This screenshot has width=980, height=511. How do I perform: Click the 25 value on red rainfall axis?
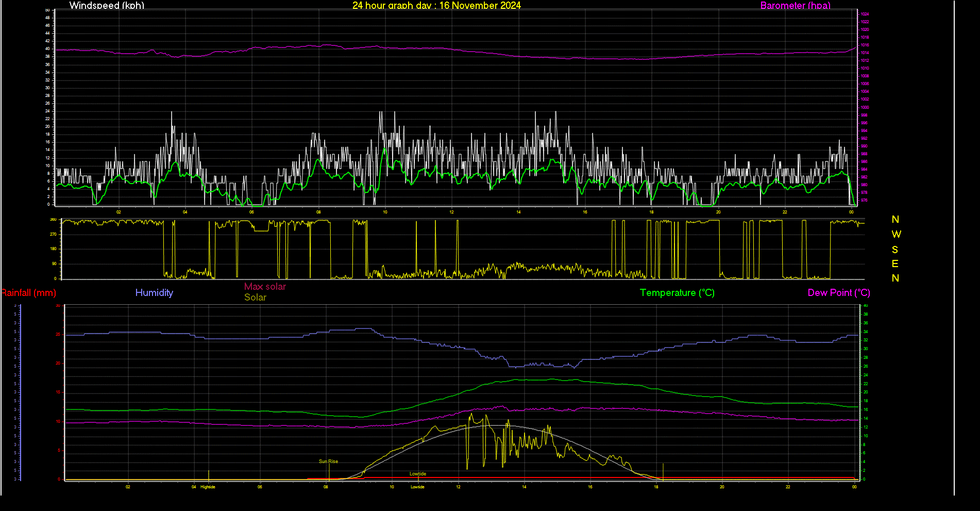58,335
